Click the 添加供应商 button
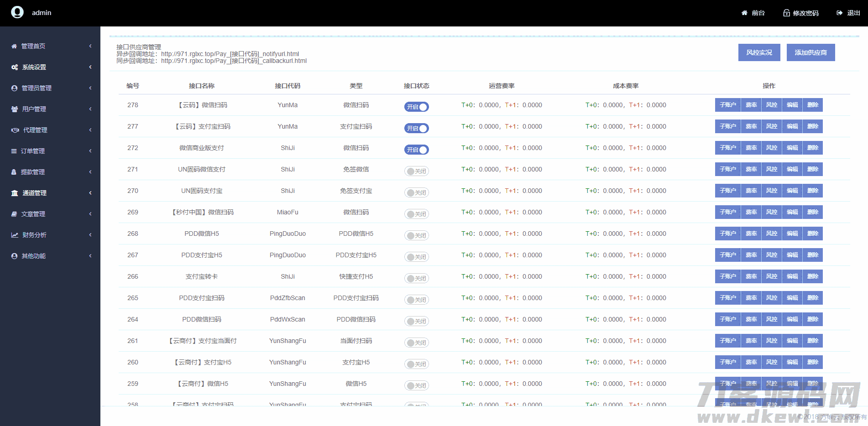The height and width of the screenshot is (426, 868). (x=810, y=52)
